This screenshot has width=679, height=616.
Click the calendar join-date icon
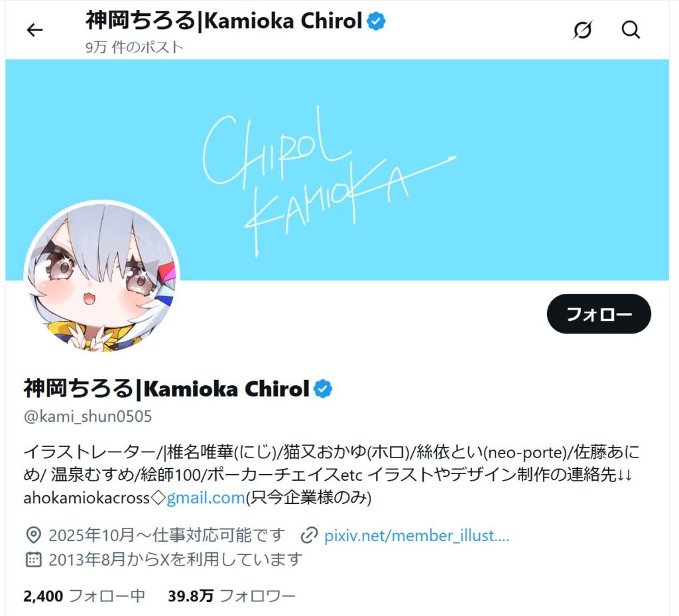click(x=33, y=559)
